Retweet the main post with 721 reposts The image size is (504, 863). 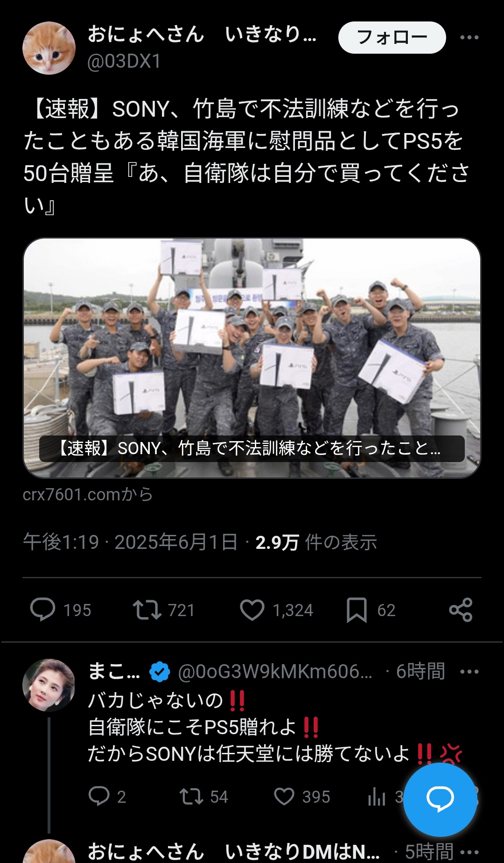[x=147, y=610]
